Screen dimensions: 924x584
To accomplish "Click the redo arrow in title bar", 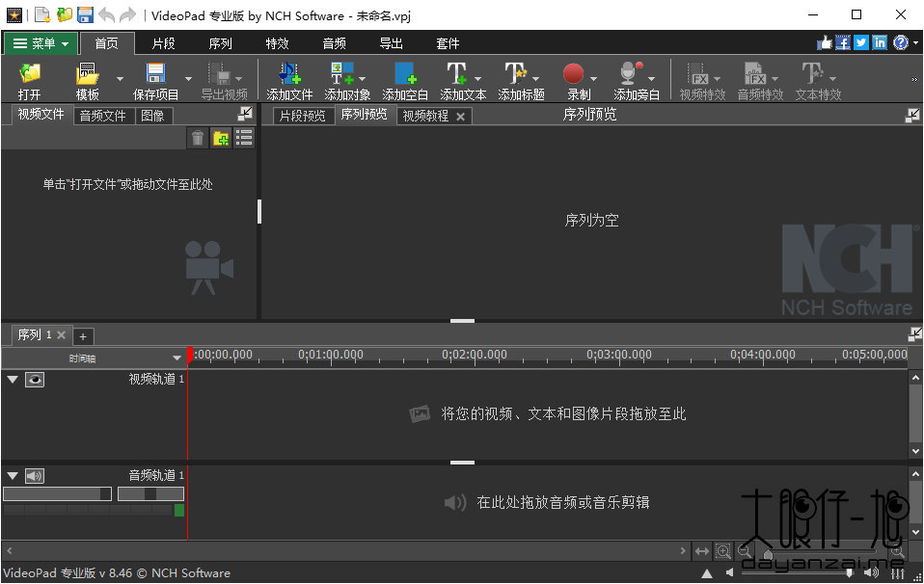I will click(x=127, y=14).
